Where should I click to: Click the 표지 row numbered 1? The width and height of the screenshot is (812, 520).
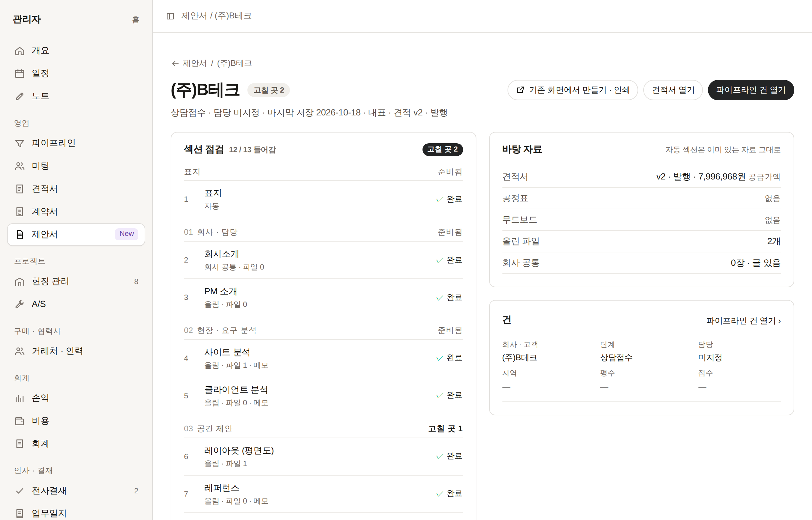323,199
